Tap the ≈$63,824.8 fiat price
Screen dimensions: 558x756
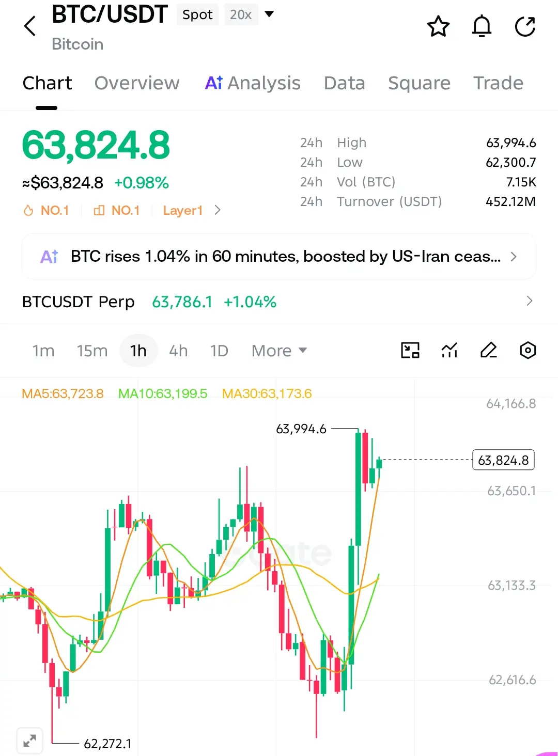[63, 183]
